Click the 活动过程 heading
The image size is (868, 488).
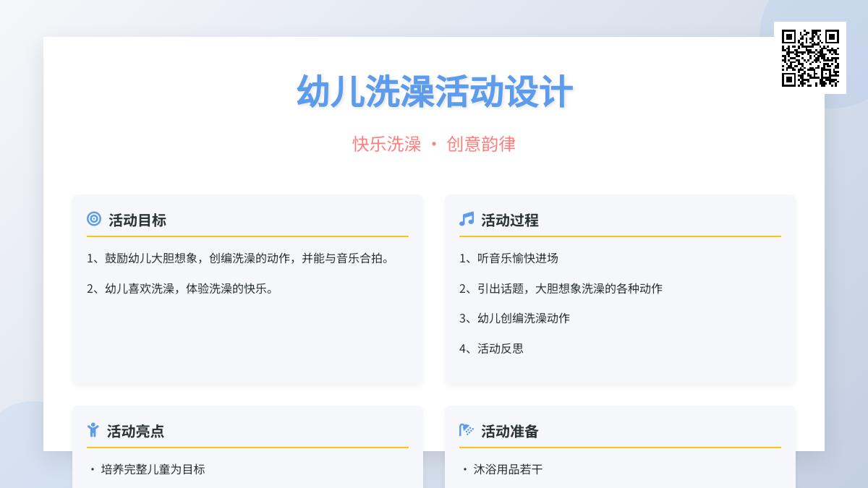[x=510, y=221]
